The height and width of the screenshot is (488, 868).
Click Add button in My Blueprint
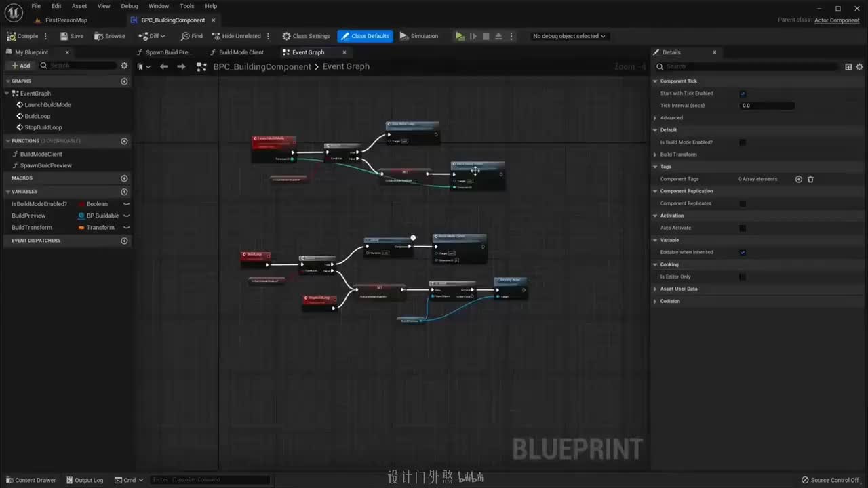(20, 65)
